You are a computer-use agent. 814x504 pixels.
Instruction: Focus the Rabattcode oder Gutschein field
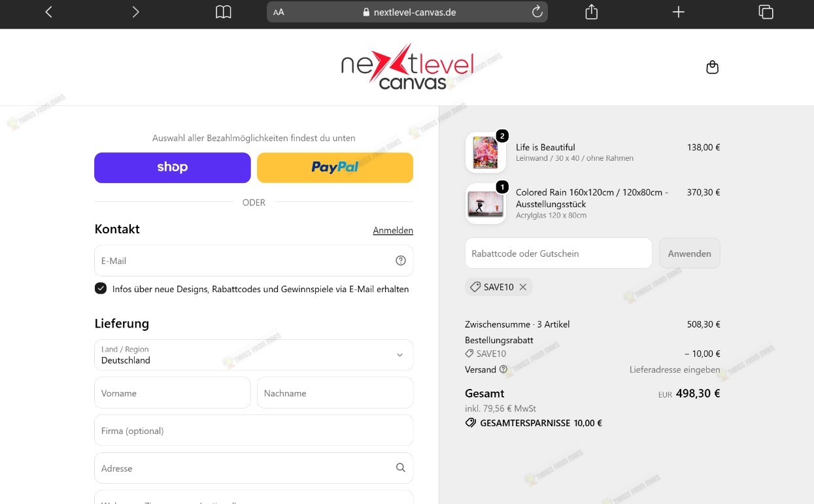558,253
